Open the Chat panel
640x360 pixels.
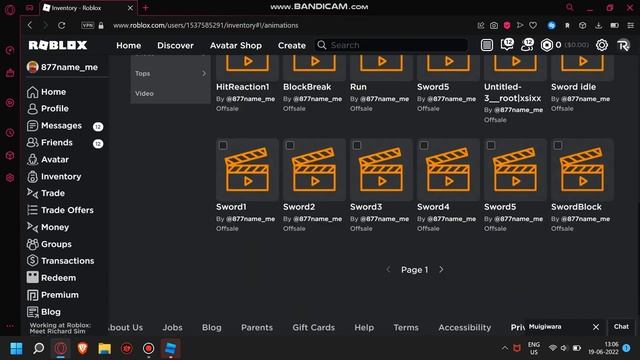[621, 327]
